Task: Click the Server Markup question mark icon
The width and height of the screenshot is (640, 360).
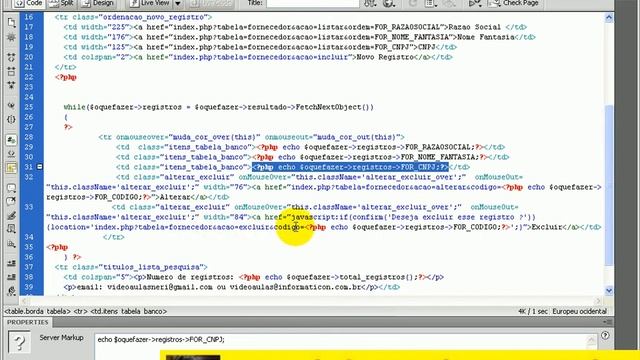Action: (19, 342)
